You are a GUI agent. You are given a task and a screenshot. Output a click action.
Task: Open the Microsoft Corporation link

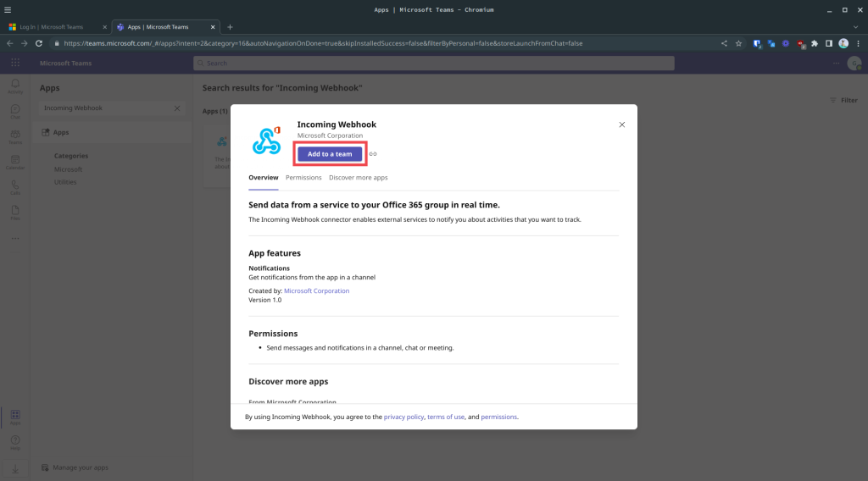(x=317, y=290)
